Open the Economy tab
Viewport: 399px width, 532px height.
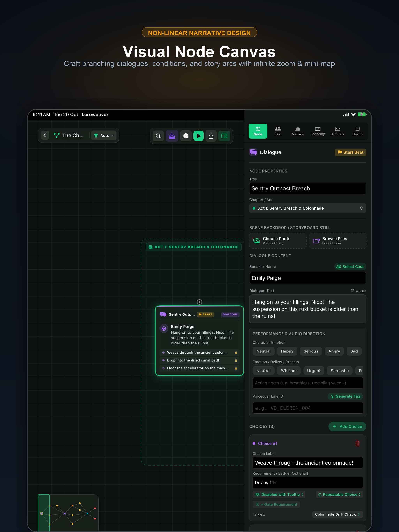click(318, 131)
